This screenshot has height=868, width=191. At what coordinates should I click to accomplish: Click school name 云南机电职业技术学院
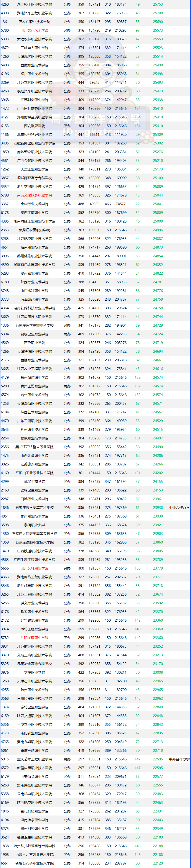pos(35,794)
